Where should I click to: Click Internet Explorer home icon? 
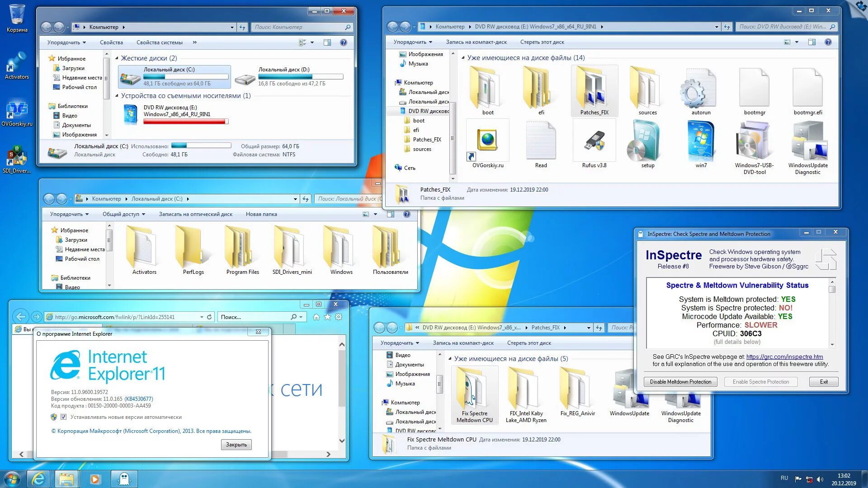(x=316, y=317)
